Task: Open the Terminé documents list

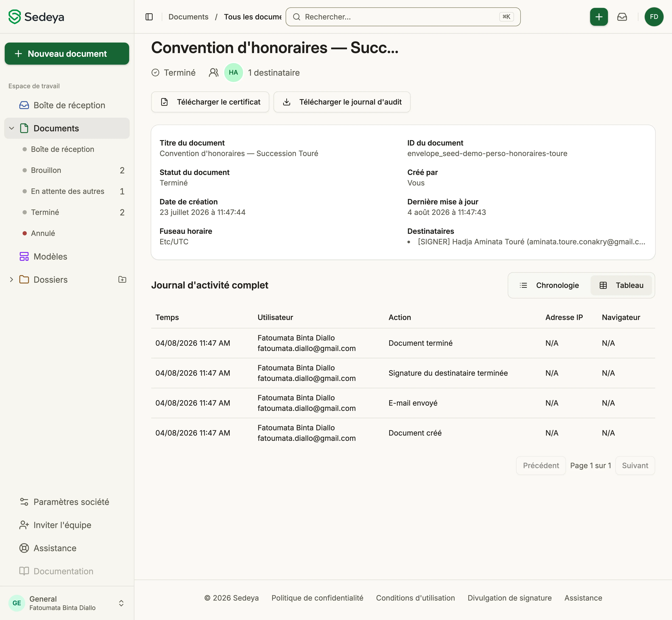Action: tap(74, 212)
